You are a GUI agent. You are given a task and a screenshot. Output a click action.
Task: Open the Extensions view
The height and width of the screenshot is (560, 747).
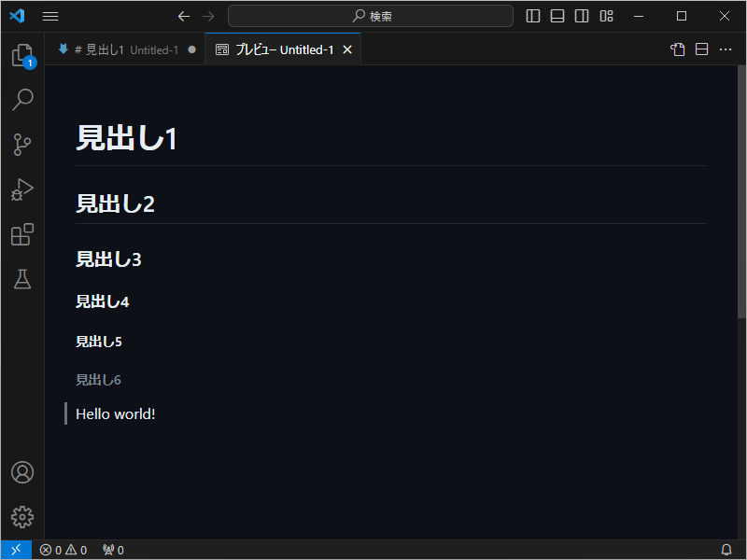click(21, 234)
